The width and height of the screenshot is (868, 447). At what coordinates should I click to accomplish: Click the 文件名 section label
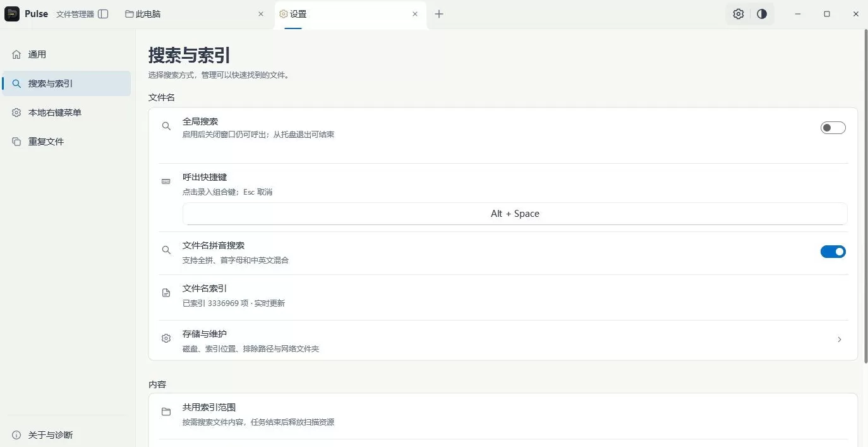(162, 97)
